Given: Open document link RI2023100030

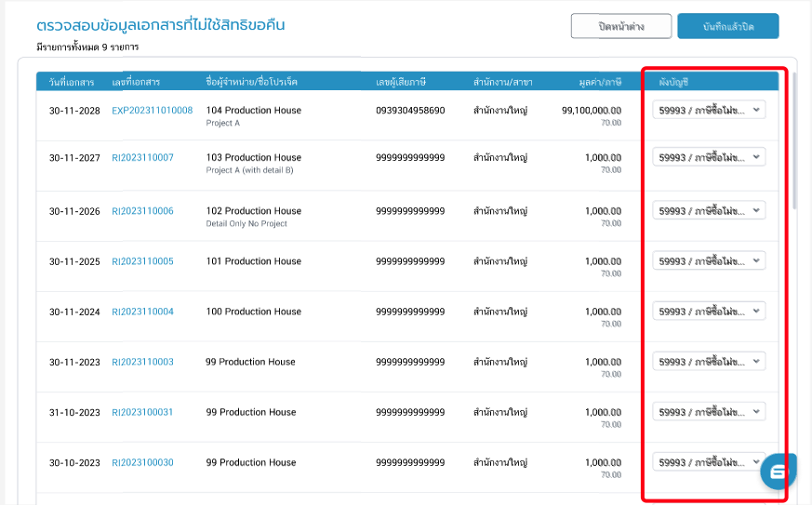Looking at the screenshot, I should click(x=142, y=462).
